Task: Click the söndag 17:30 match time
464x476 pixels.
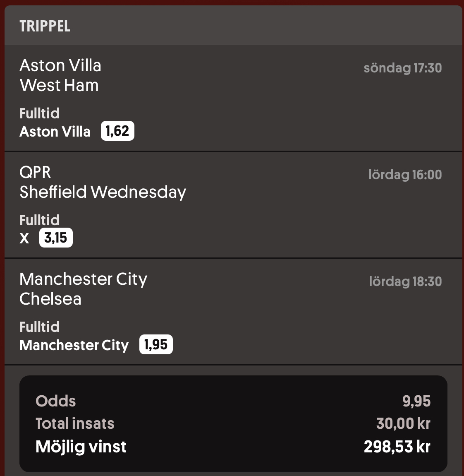Action: pos(403,68)
